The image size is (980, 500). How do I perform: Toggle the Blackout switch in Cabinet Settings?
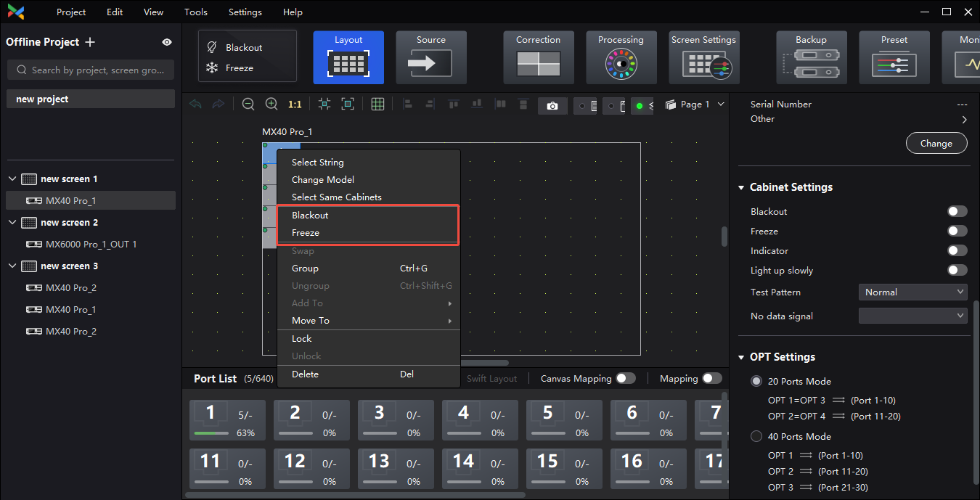(x=957, y=211)
